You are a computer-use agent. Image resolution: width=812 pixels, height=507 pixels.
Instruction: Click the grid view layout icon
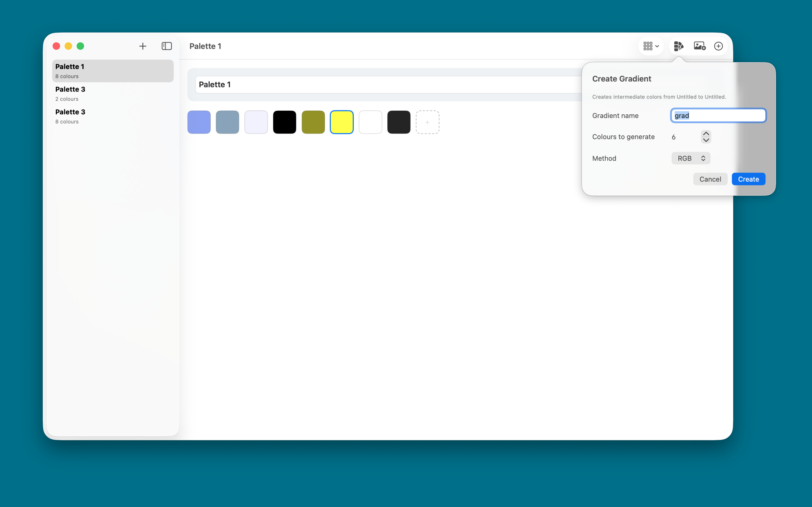[648, 46]
